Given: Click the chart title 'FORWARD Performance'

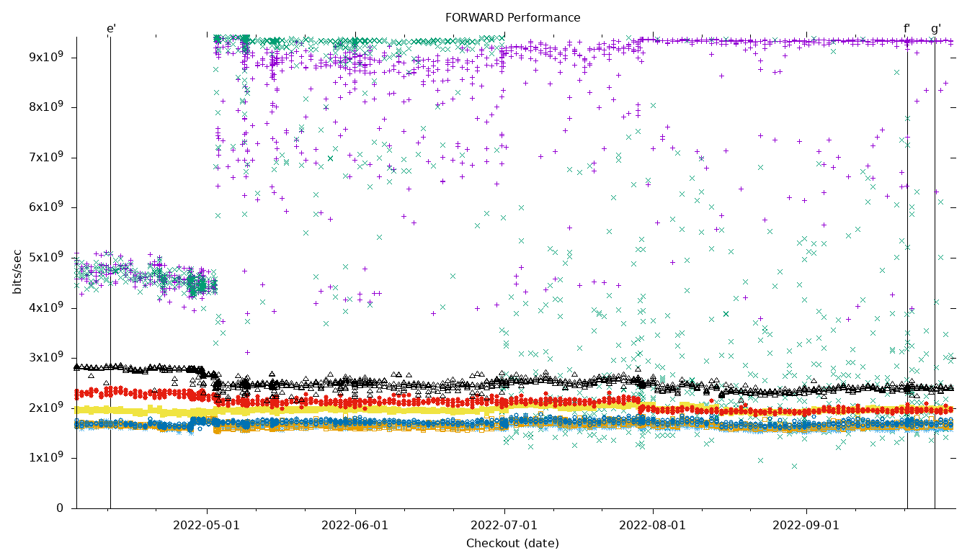Looking at the screenshot, I should pyautogui.click(x=512, y=18).
